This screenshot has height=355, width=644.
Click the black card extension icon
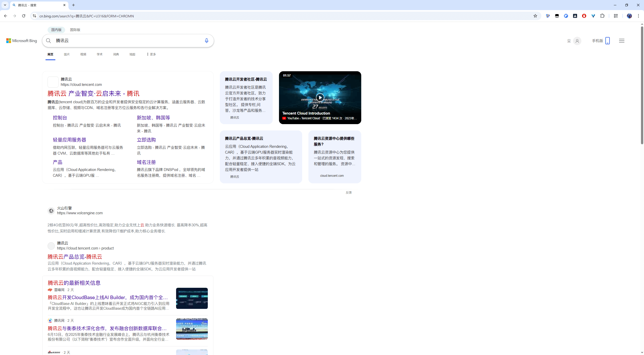[557, 16]
